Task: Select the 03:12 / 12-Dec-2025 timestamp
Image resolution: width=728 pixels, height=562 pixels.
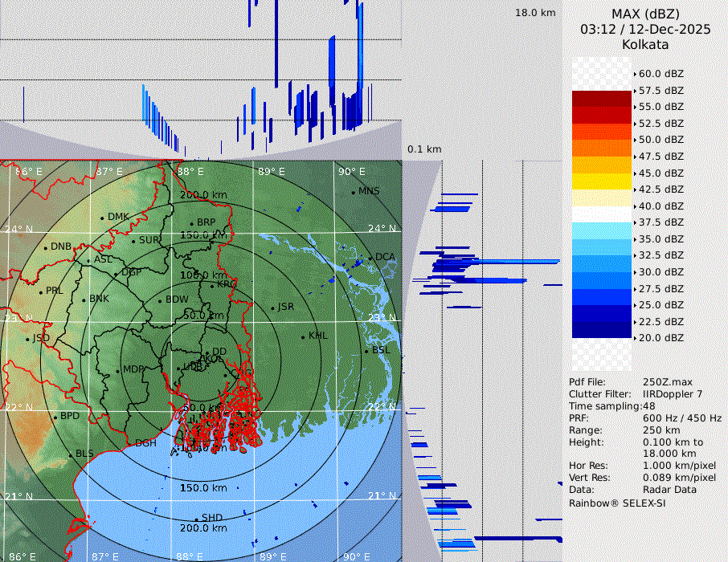Action: pyautogui.click(x=645, y=30)
